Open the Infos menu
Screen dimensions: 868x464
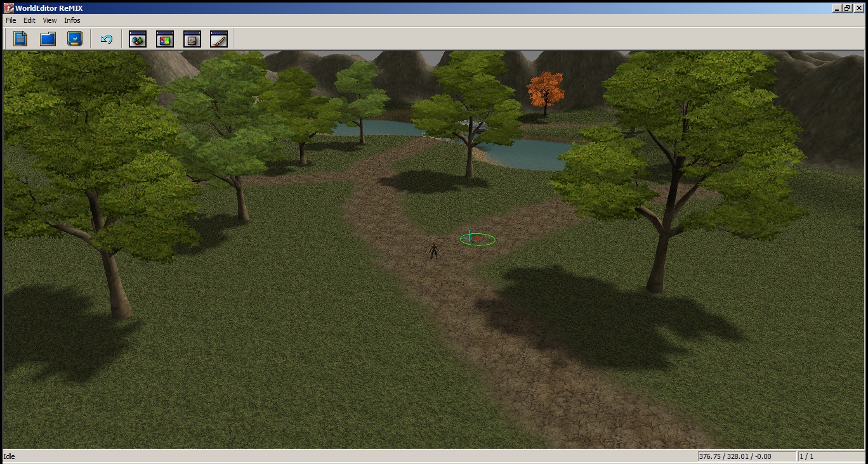point(72,20)
